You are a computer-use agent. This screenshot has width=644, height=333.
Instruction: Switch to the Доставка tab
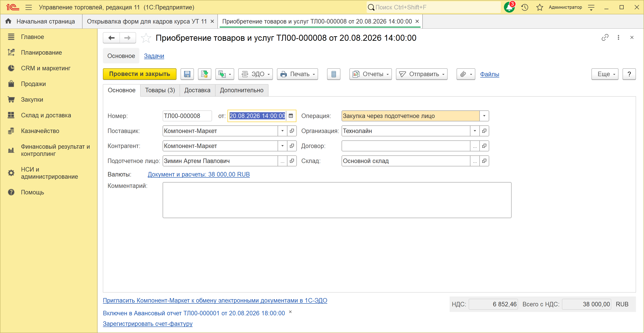(x=198, y=90)
